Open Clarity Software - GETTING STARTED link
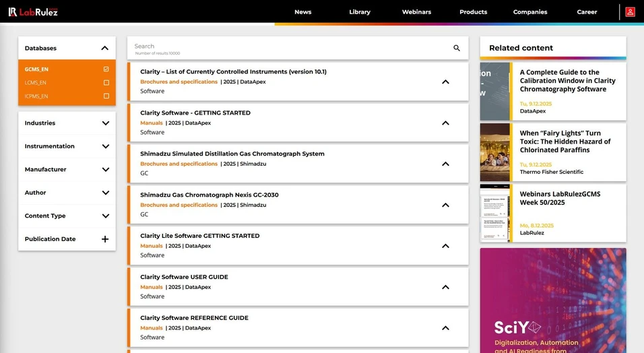 [195, 113]
